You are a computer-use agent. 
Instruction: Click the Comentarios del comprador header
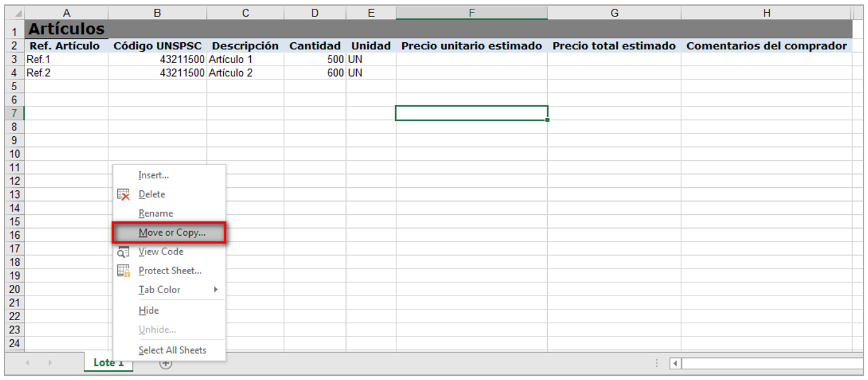767,46
